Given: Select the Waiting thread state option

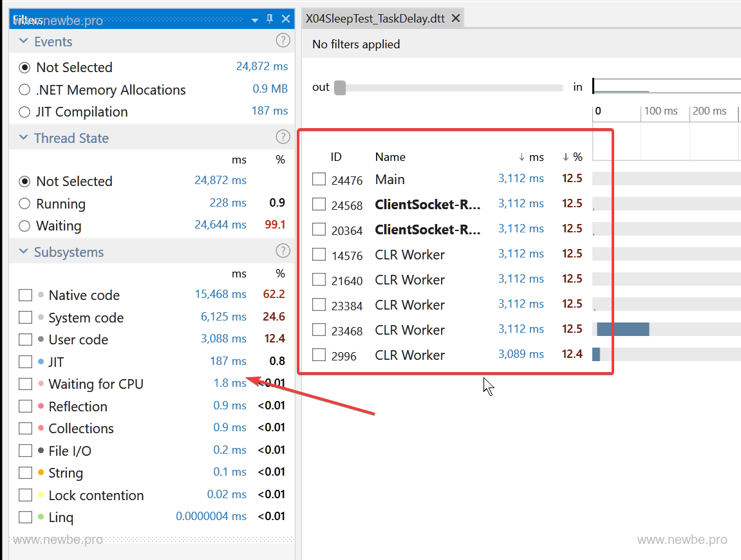Looking at the screenshot, I should [x=24, y=226].
